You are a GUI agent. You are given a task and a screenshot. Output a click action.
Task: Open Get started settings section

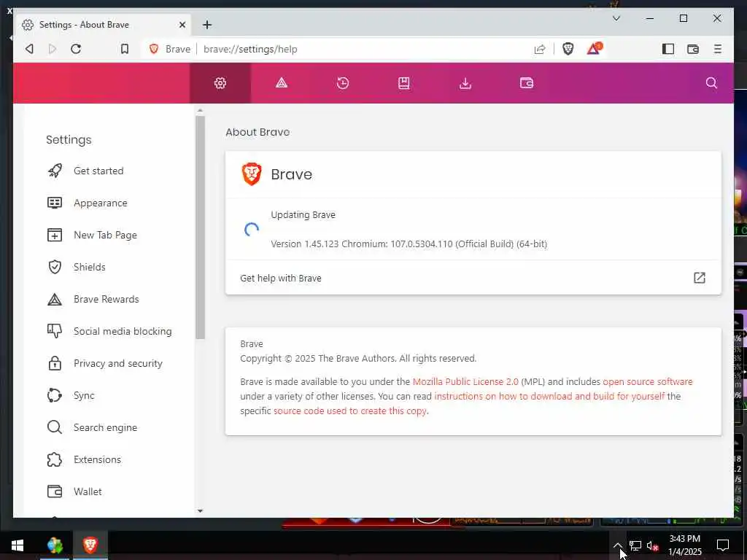pyautogui.click(x=98, y=171)
